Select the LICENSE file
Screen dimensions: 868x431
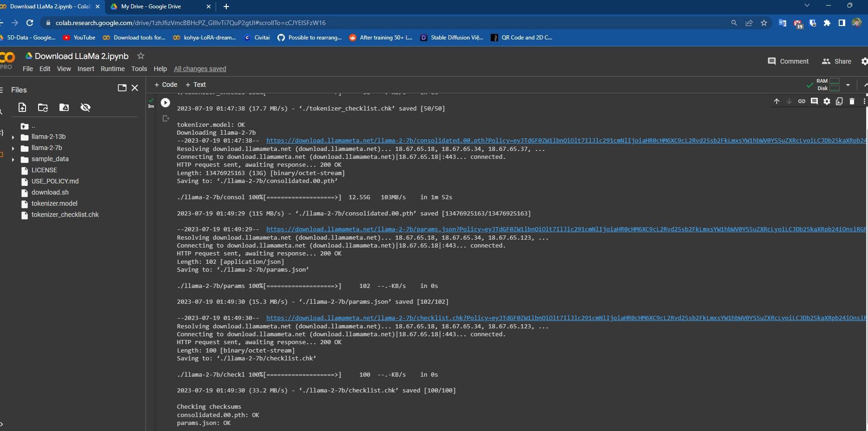pos(44,170)
